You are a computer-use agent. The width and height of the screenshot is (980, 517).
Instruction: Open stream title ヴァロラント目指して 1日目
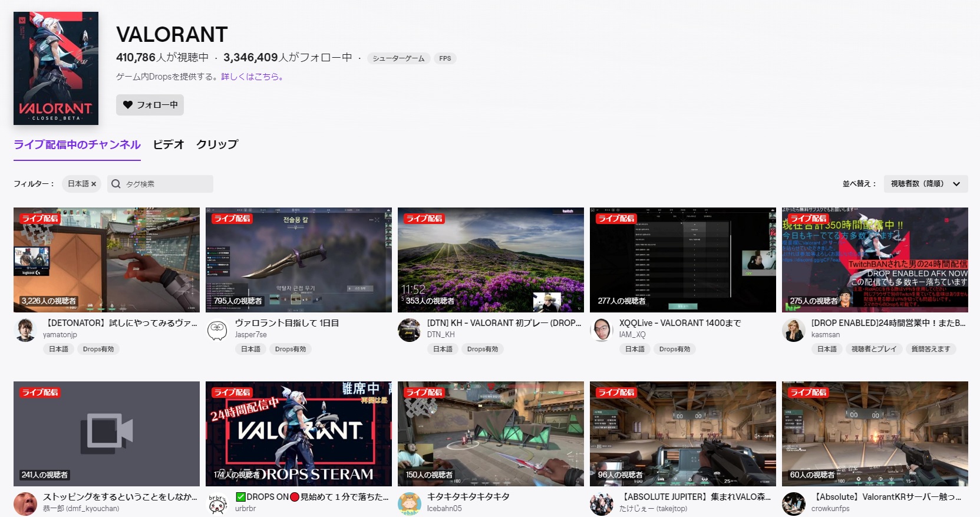coord(287,323)
